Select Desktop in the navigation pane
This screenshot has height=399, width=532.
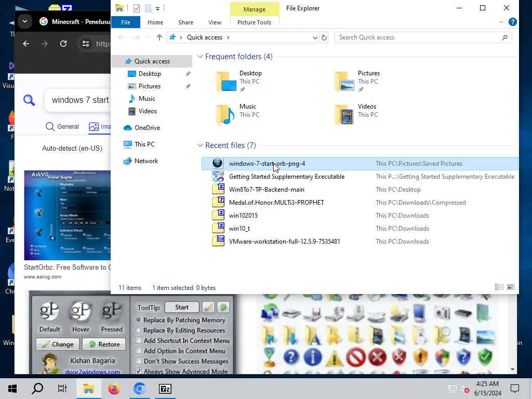(x=150, y=74)
